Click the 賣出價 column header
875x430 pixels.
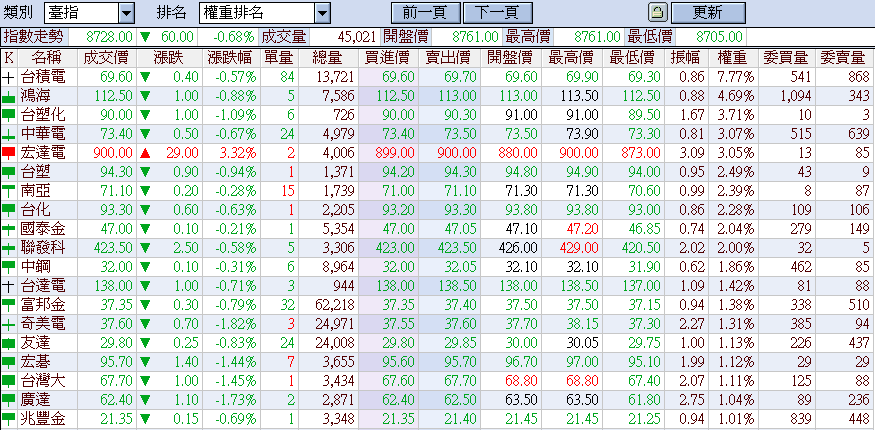[x=448, y=57]
